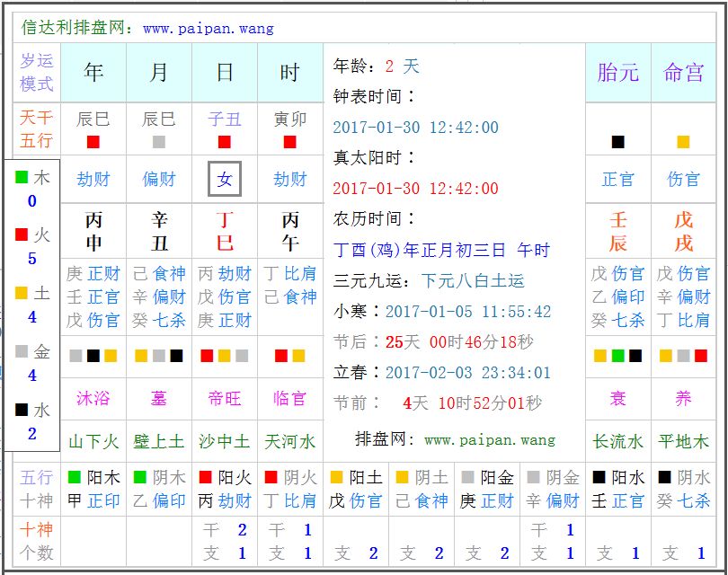Screen dimensions: 728x575
Task: Click the red 丁巳 day pillar
Action: [x=225, y=232]
